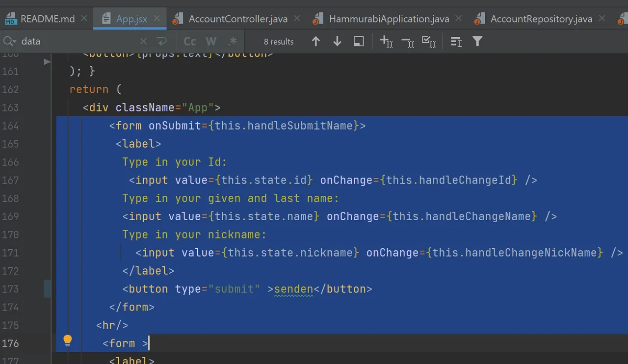Click the '8 results' search count
The height and width of the screenshot is (364, 628).
279,42
